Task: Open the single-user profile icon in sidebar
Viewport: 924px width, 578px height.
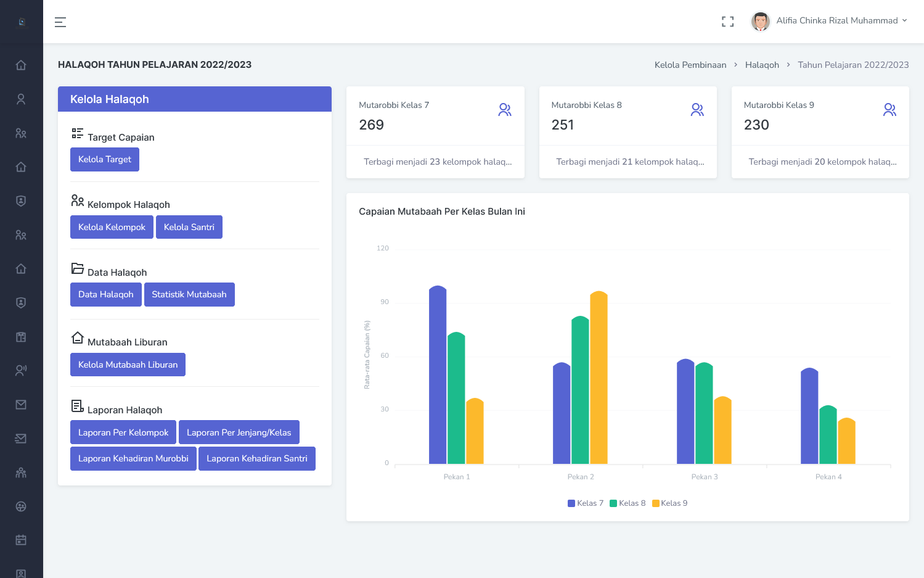Action: [21, 99]
